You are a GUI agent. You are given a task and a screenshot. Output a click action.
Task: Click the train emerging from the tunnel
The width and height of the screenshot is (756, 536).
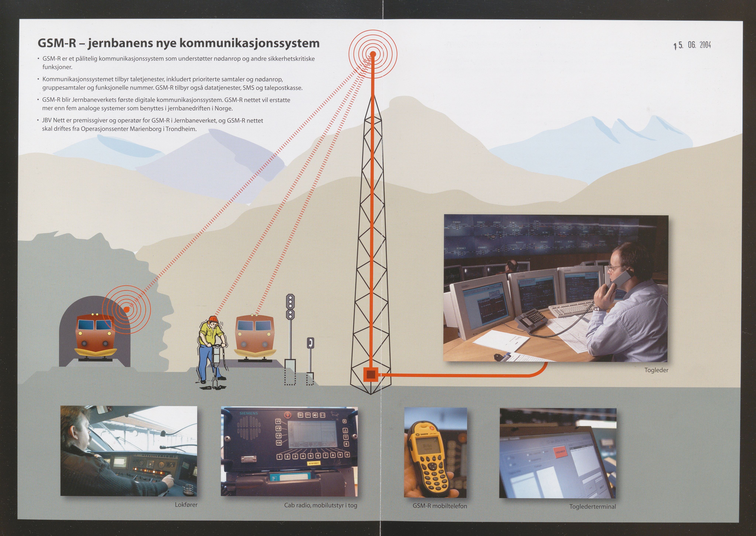pyautogui.click(x=96, y=337)
